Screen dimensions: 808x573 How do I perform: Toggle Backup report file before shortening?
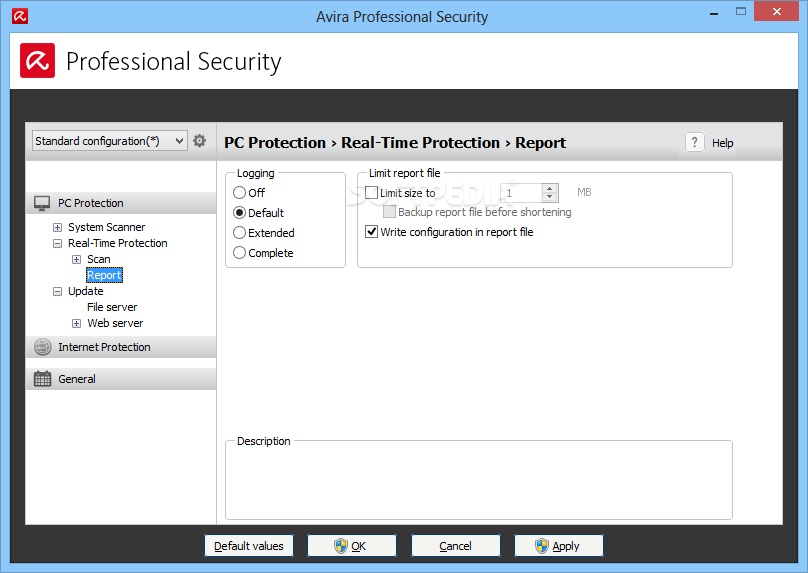390,212
